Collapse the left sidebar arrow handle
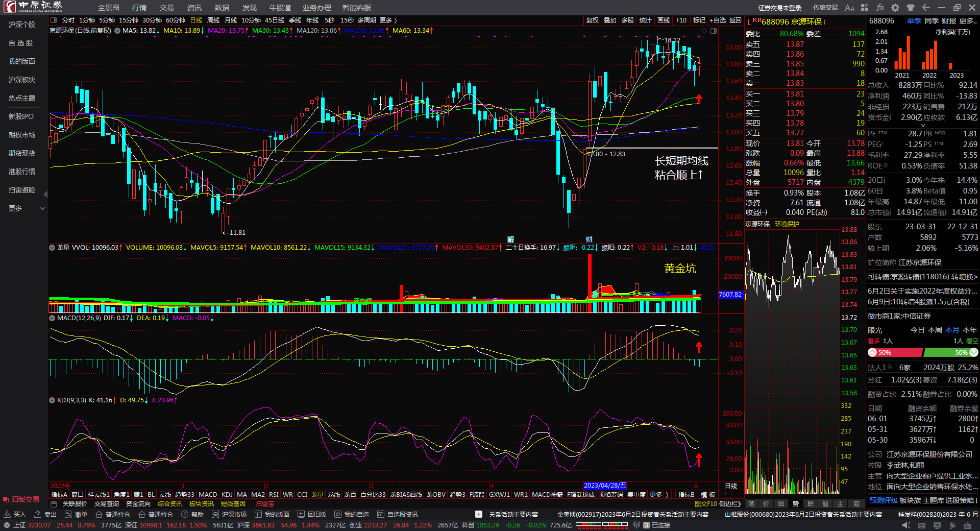The width and height of the screenshot is (980, 531). pyautogui.click(x=46, y=194)
